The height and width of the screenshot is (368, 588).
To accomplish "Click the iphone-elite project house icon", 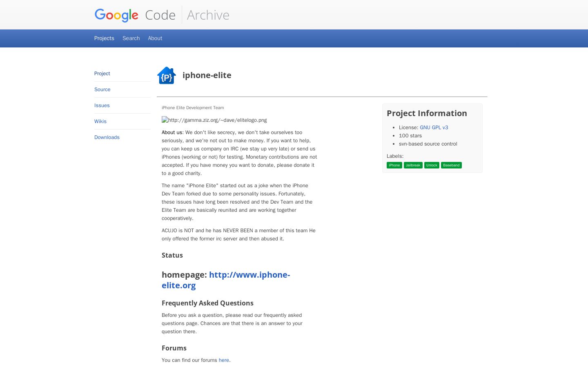I will [x=167, y=76].
